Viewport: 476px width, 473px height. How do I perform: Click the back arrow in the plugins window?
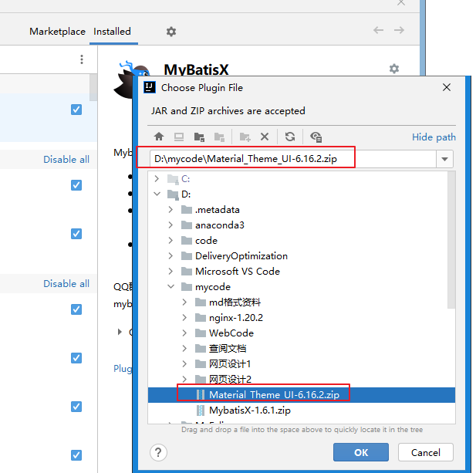pos(378,30)
